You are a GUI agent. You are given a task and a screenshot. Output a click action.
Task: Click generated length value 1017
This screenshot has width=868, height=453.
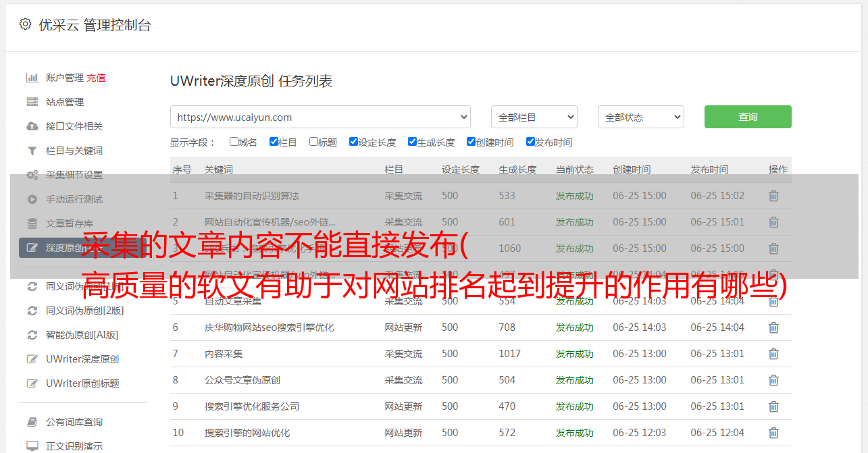(510, 354)
